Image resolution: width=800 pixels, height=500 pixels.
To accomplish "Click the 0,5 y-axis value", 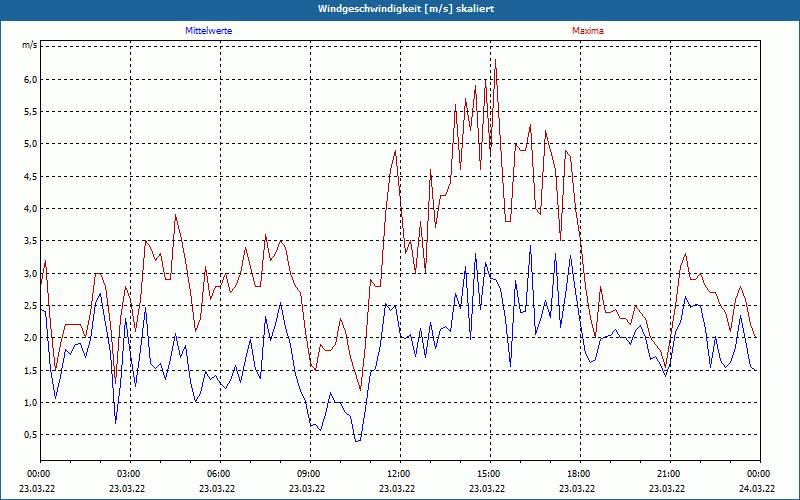I will pyautogui.click(x=31, y=435).
